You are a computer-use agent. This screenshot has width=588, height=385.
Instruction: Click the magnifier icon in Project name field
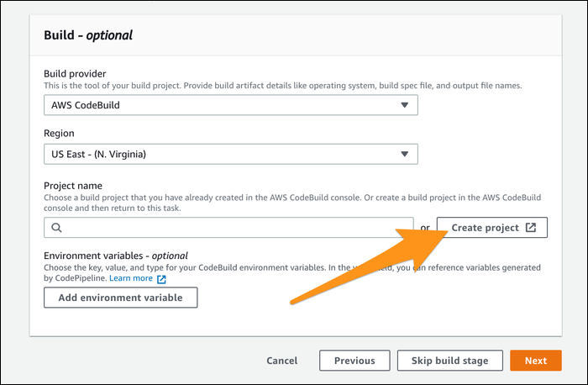(56, 228)
